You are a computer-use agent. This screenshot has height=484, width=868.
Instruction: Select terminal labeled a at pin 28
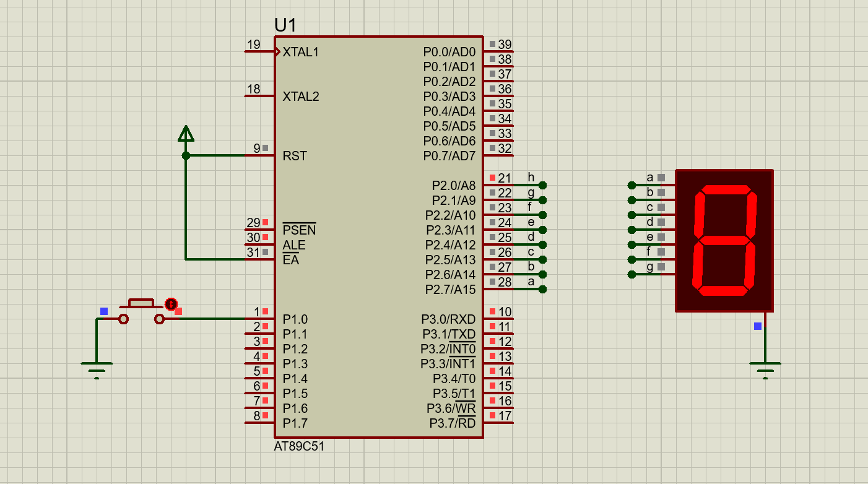click(542, 289)
